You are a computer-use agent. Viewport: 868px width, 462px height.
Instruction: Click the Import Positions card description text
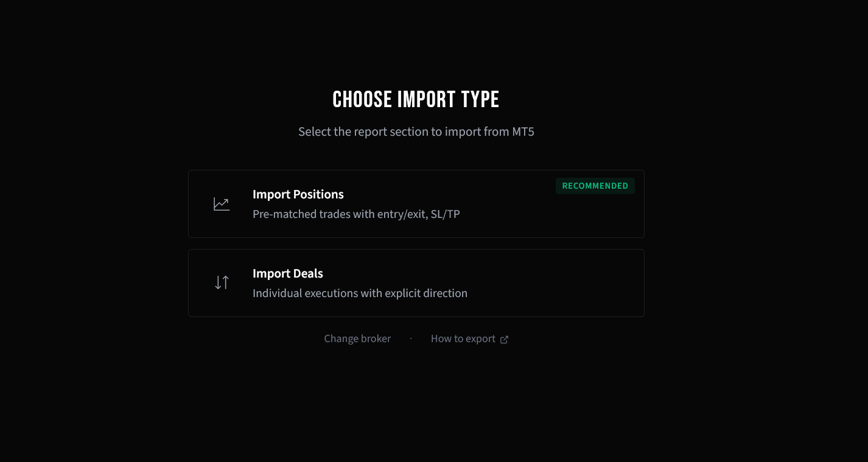(356, 214)
